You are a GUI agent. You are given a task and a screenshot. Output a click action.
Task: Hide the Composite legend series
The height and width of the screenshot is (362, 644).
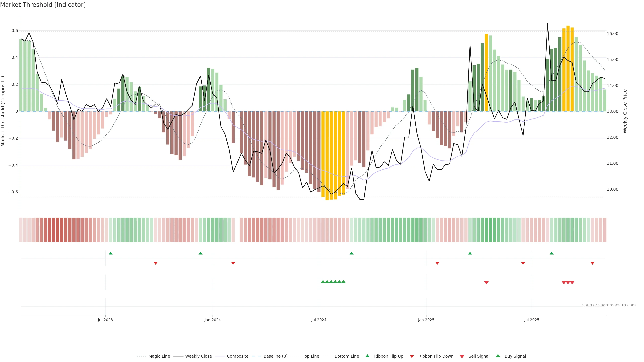pyautogui.click(x=237, y=356)
